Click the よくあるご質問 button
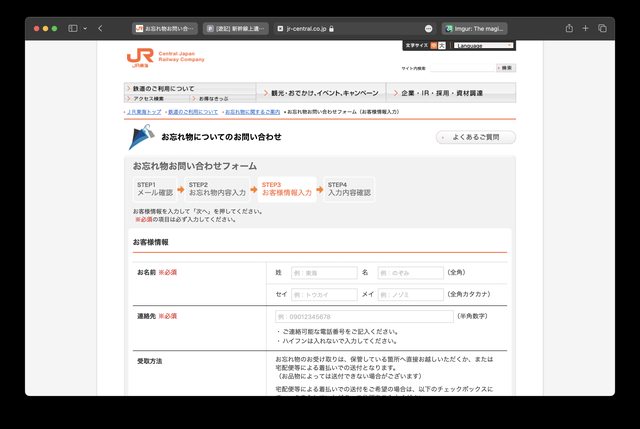 475,137
